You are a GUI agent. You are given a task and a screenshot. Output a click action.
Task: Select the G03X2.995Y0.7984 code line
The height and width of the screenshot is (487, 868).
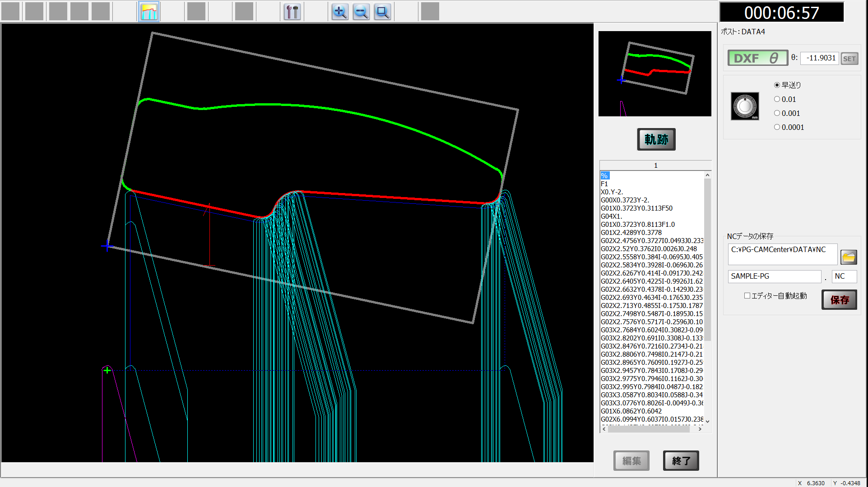[x=651, y=387]
